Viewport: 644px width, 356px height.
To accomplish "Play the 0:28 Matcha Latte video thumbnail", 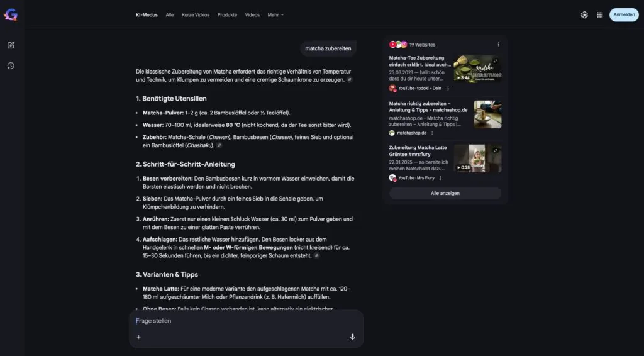I will click(x=478, y=158).
